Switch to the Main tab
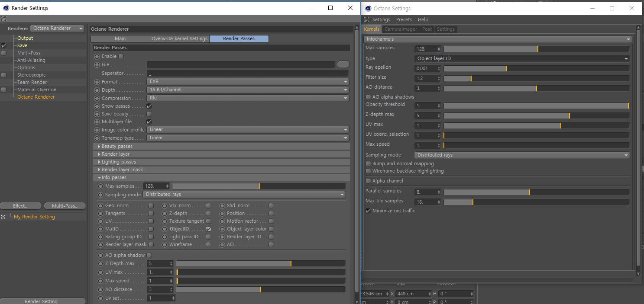This screenshot has height=304, width=644. coord(120,38)
